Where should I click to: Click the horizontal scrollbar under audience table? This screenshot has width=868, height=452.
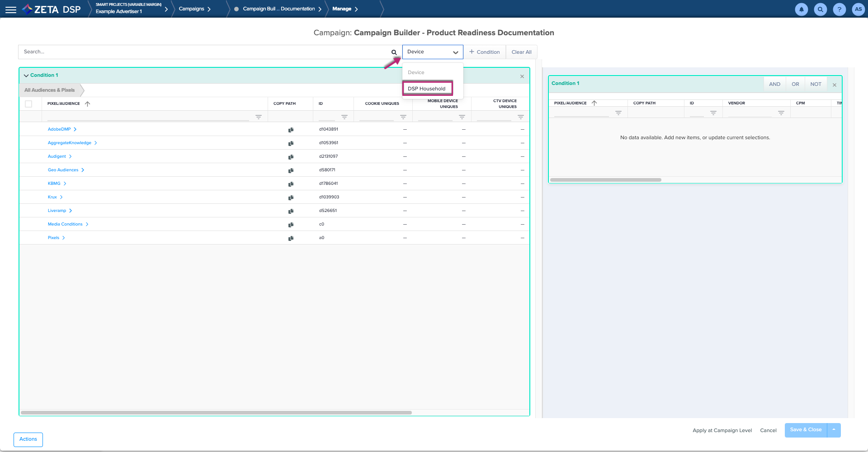(x=216, y=413)
